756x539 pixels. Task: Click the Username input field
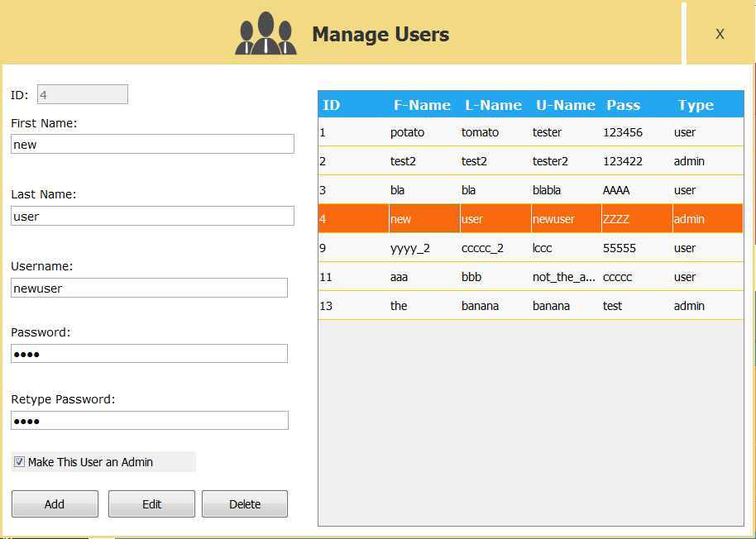149,287
